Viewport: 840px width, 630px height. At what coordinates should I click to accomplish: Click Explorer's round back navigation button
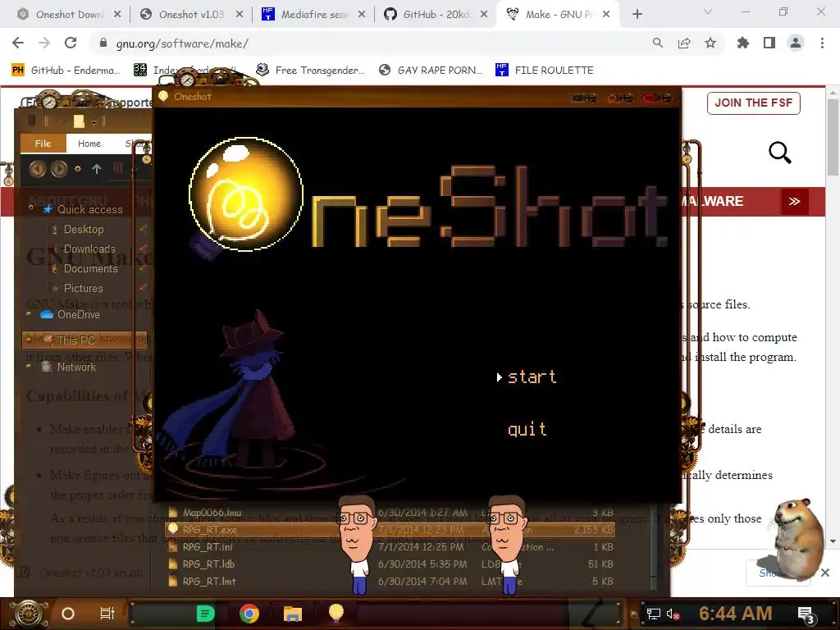click(x=38, y=169)
